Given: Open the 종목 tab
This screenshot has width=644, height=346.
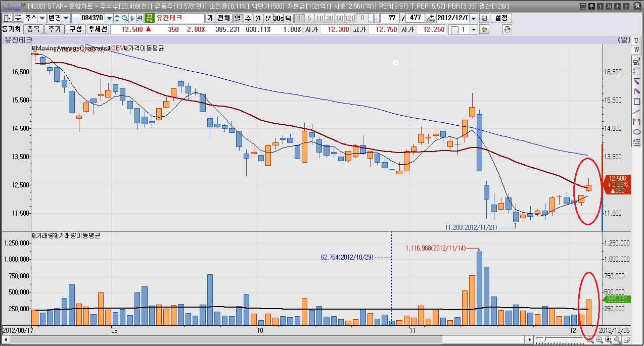Looking at the screenshot, I should tap(33, 29).
